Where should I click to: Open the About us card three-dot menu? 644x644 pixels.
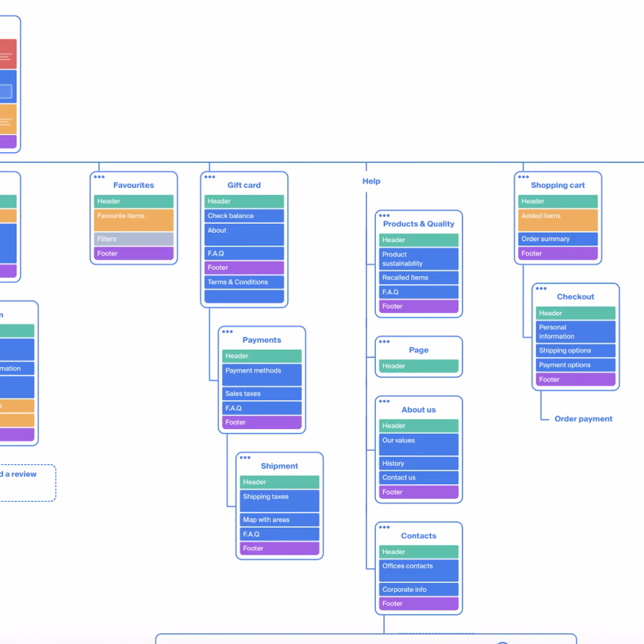(384, 401)
